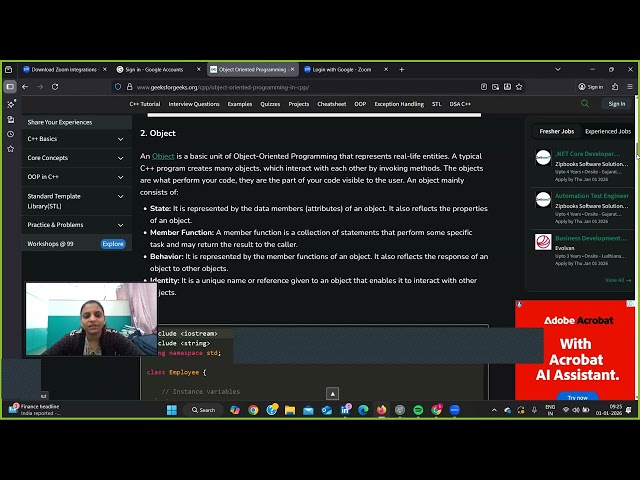Image resolution: width=640 pixels, height=480 pixels.
Task: Click the site search magnifier icon
Action: coord(585,104)
